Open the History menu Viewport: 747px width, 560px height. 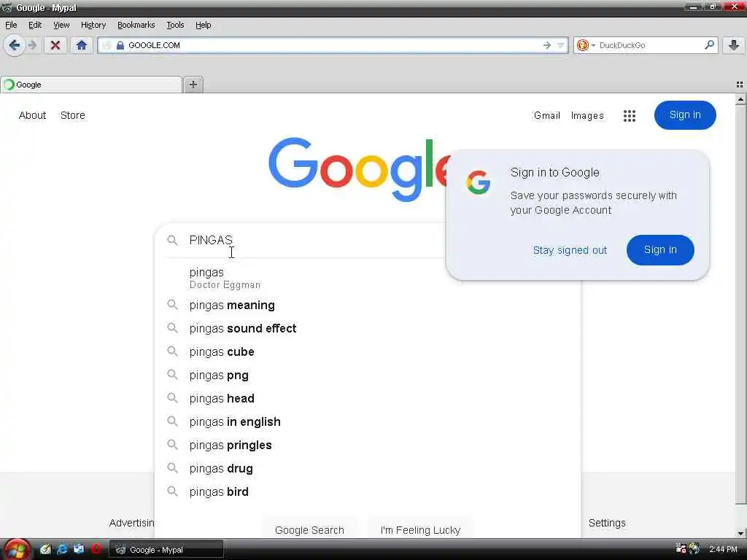[93, 25]
